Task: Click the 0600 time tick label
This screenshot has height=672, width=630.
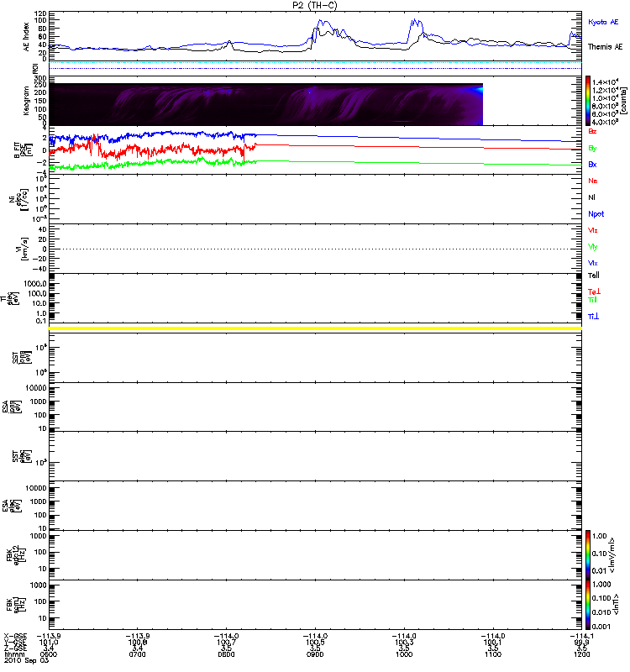Action: point(49,654)
